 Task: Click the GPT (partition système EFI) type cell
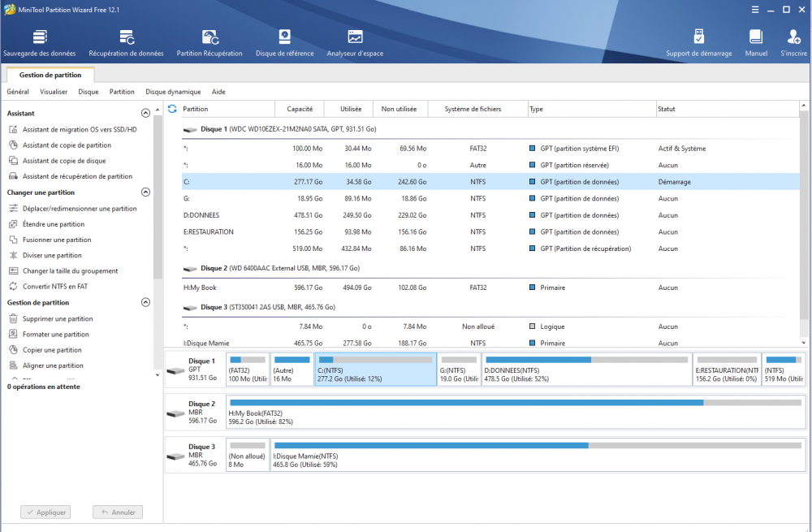coord(580,148)
